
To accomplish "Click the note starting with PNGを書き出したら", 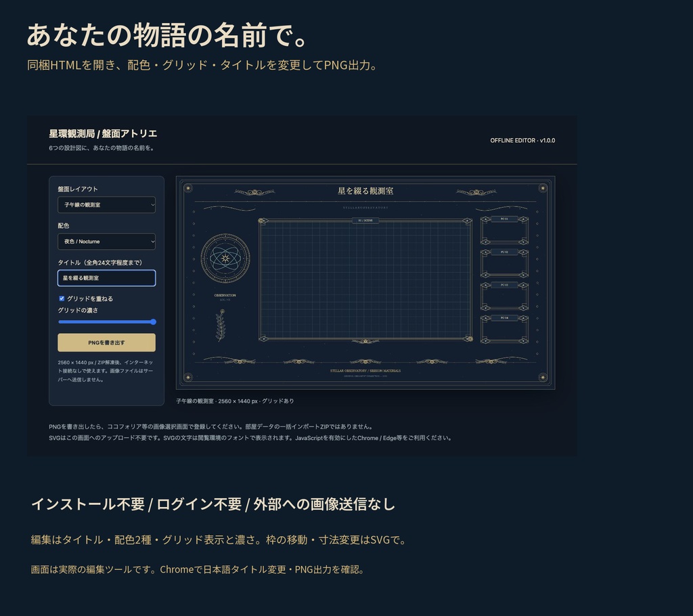I will pos(212,426).
